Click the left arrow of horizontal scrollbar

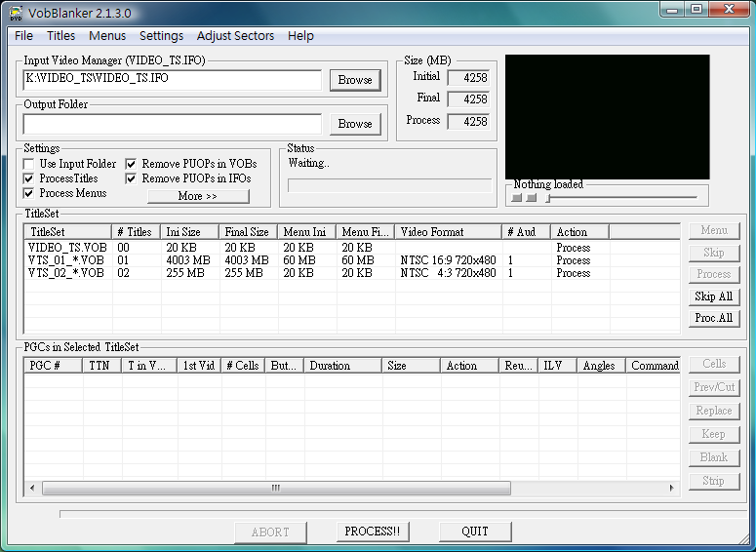31,488
